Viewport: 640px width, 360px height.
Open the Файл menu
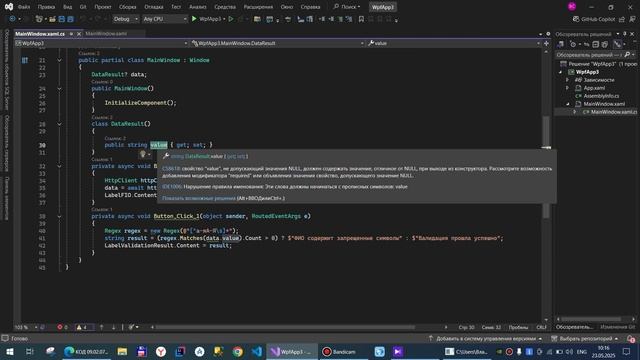(x=24, y=7)
